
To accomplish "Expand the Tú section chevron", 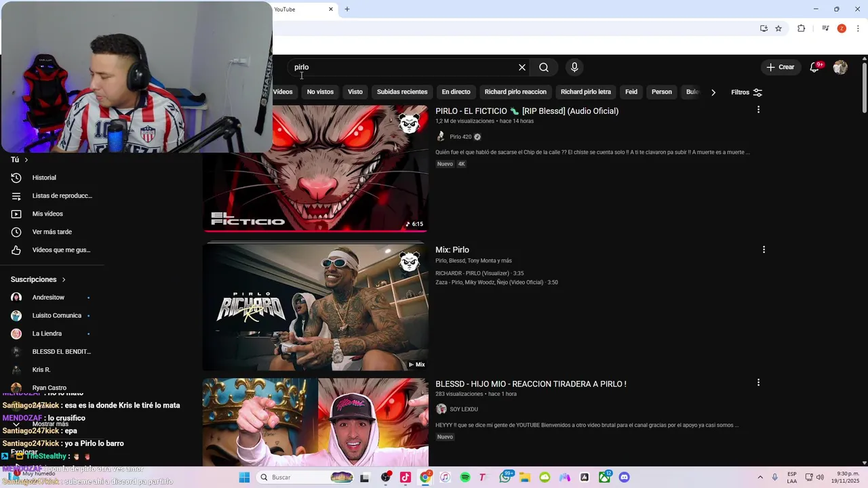I will coord(26,160).
